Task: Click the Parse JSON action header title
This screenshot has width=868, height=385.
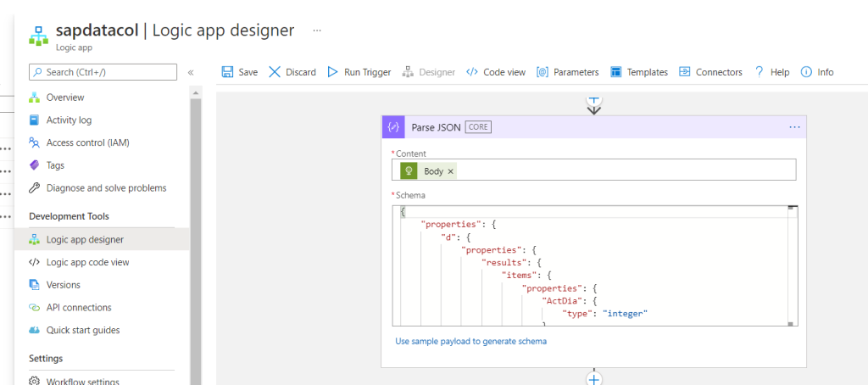Action: [x=436, y=127]
